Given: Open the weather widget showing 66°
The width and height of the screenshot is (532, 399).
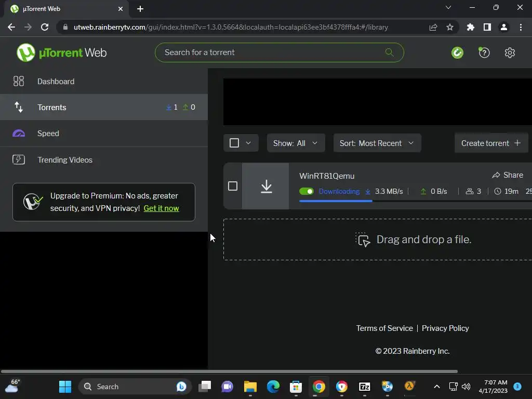Looking at the screenshot, I should [x=12, y=386].
